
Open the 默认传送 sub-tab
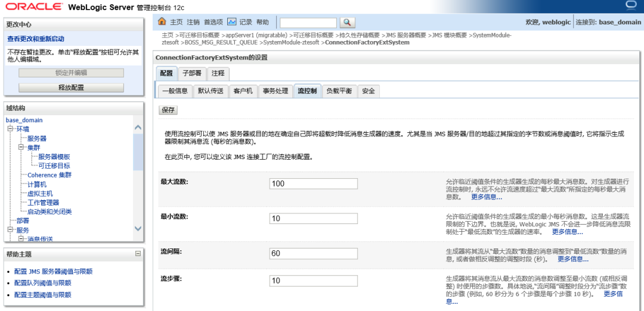[x=210, y=91]
